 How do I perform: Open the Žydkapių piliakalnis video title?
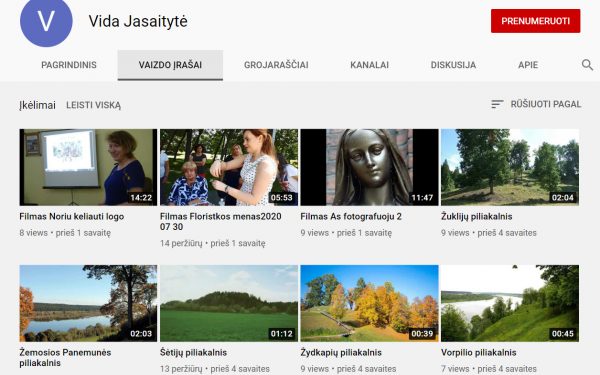click(x=341, y=352)
